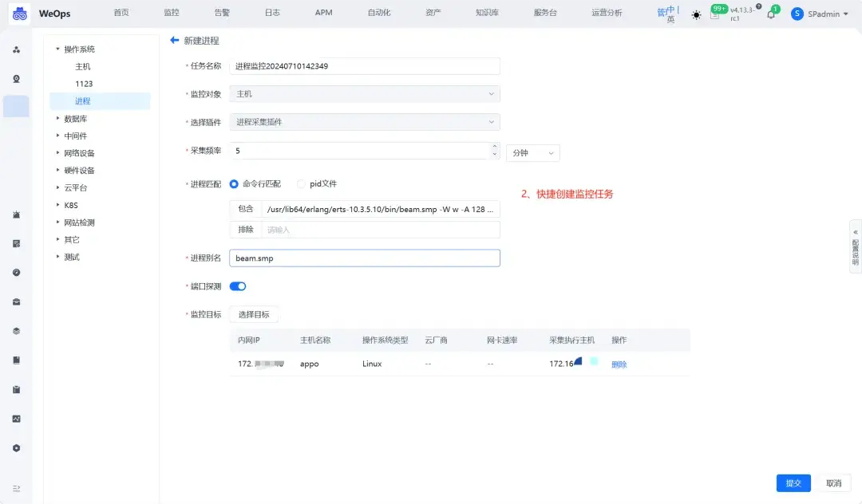This screenshot has width=862, height=504.
Task: Click the SPadmin avatar circle
Action: (797, 14)
